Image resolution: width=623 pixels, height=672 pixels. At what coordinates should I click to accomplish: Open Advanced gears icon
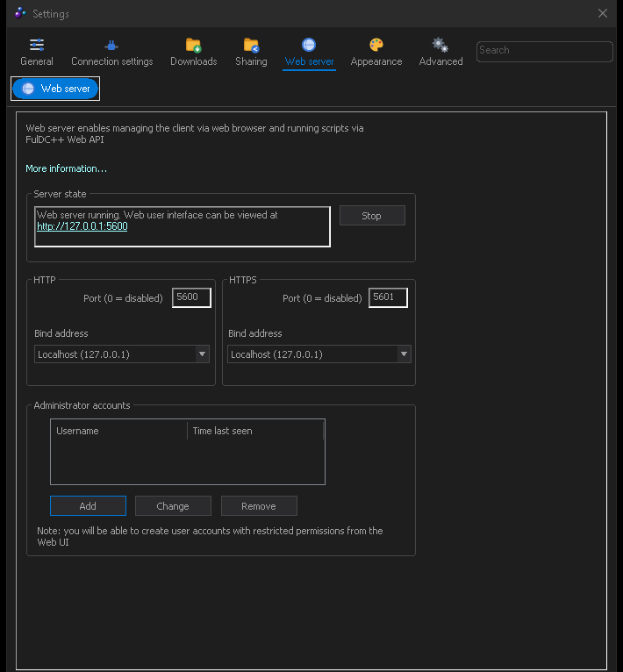tap(440, 45)
